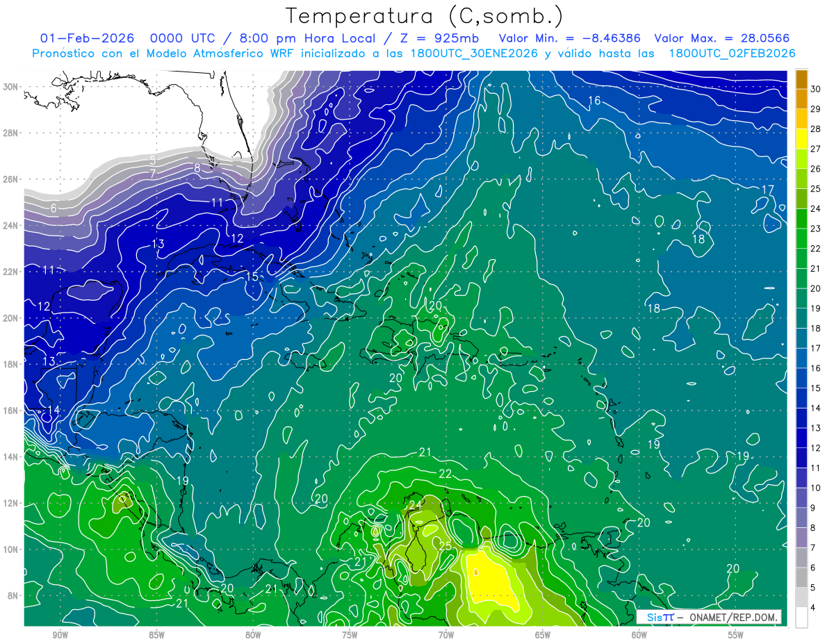
Task: Click the color bar scale label '30'
Action: 816,90
